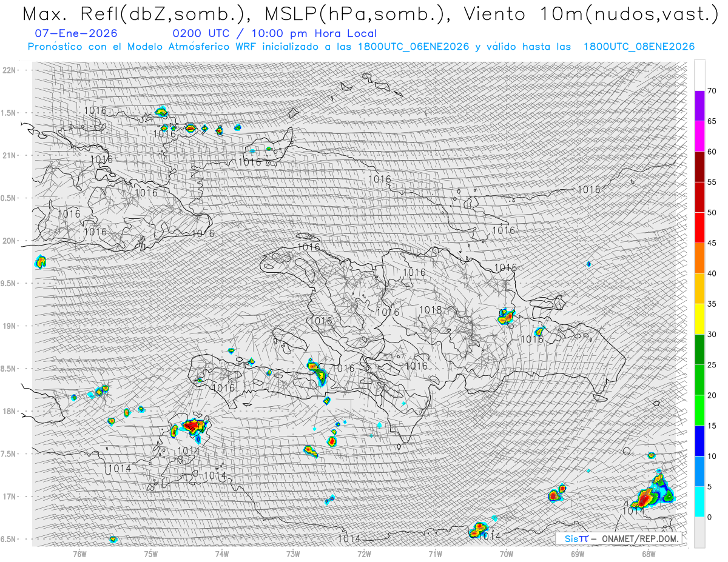Viewport: 728px width, 562px height.
Task: Click the light blue 5-10 dBZ colorbar segment
Action: coord(699,471)
